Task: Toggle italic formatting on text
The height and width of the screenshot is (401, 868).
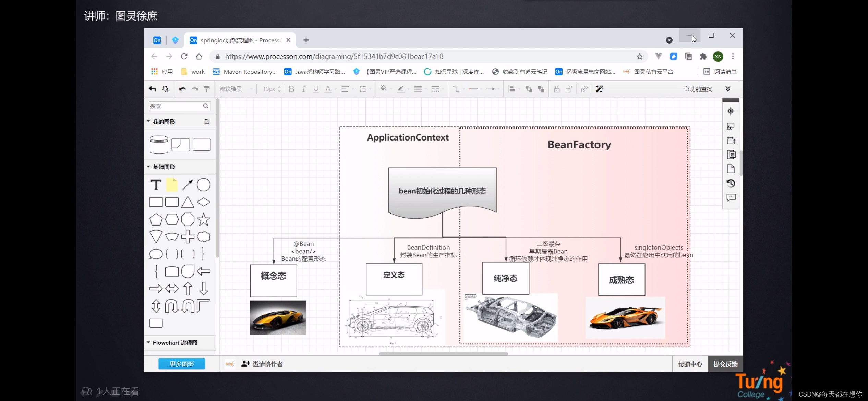Action: pyautogui.click(x=303, y=88)
